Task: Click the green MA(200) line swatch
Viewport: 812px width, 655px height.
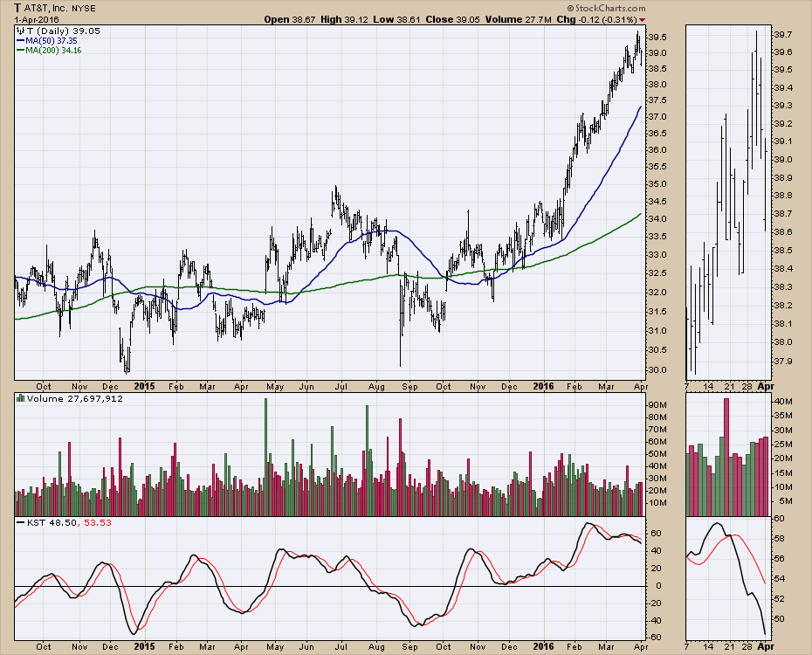Action: 21,51
